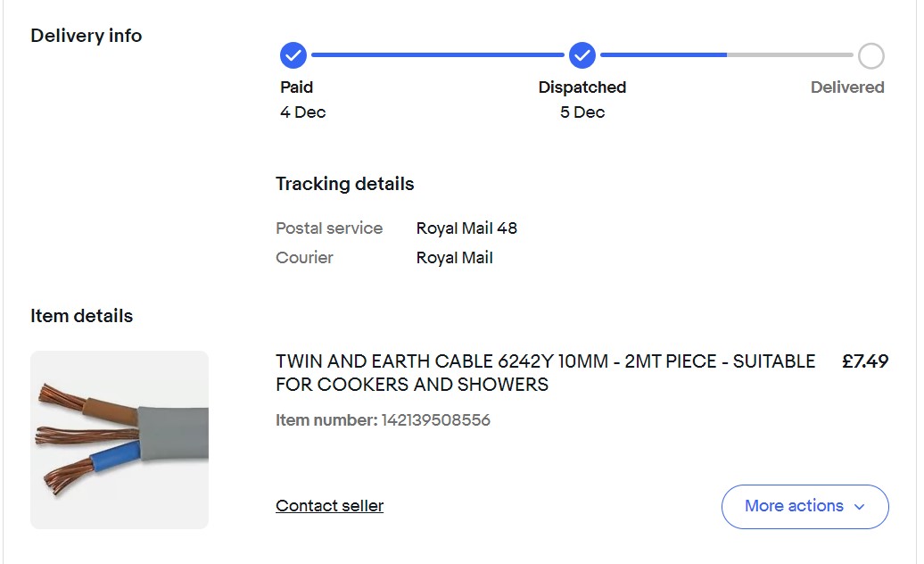Click the chevron arrow in More actions

(x=860, y=507)
